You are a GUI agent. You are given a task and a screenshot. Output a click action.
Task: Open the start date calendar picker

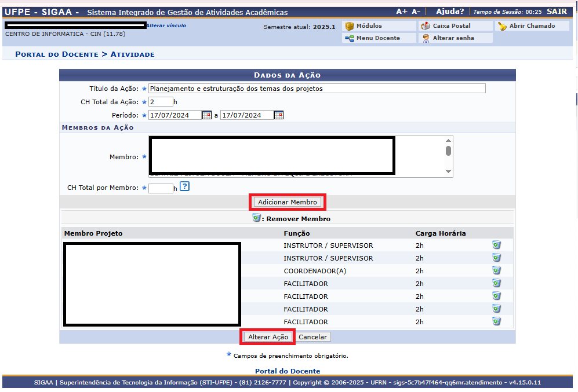[207, 115]
